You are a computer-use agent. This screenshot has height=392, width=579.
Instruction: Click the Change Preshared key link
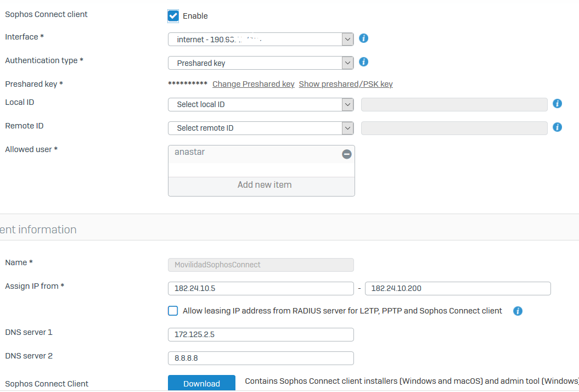(x=254, y=84)
